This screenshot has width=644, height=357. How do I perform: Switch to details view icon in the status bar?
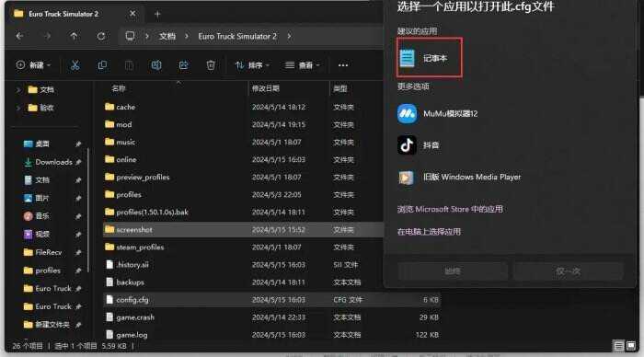click(618, 345)
